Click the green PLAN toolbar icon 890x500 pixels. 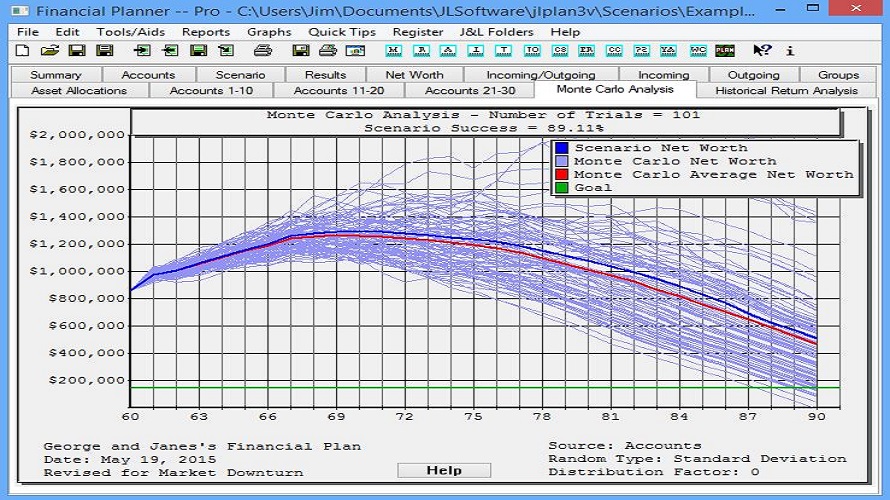[x=725, y=51]
